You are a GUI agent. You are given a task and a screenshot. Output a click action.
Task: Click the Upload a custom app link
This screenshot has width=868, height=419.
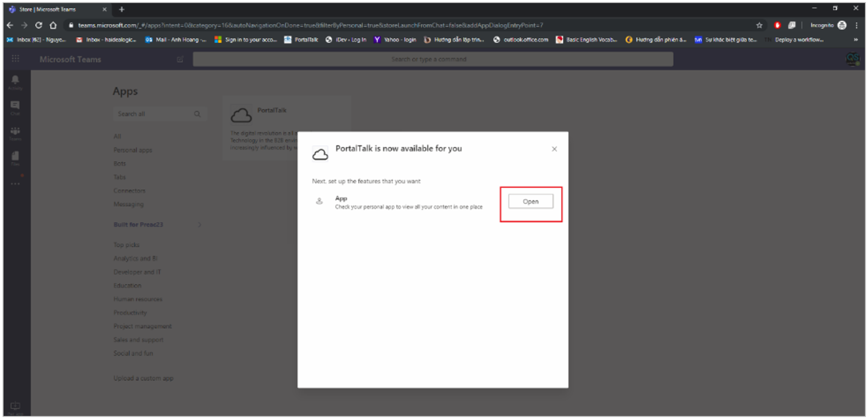[x=144, y=378]
